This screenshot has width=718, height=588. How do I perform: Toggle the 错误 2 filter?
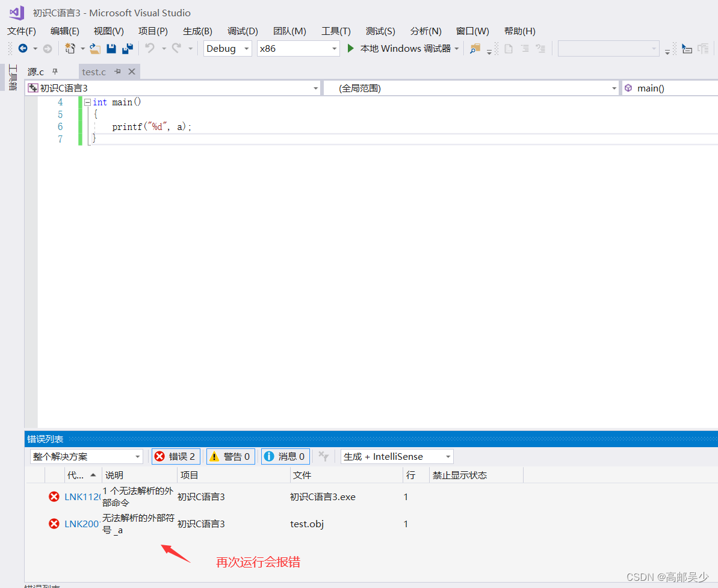(176, 457)
